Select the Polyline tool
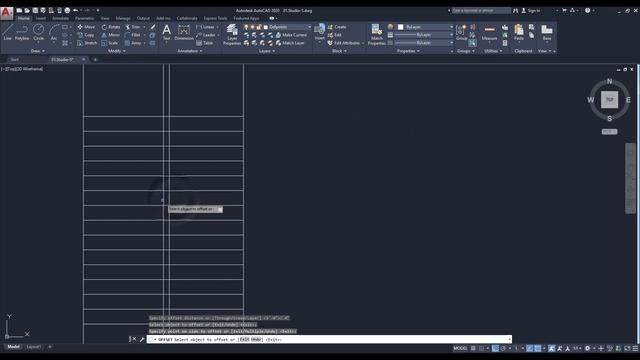The width and height of the screenshot is (640, 360). click(x=22, y=32)
